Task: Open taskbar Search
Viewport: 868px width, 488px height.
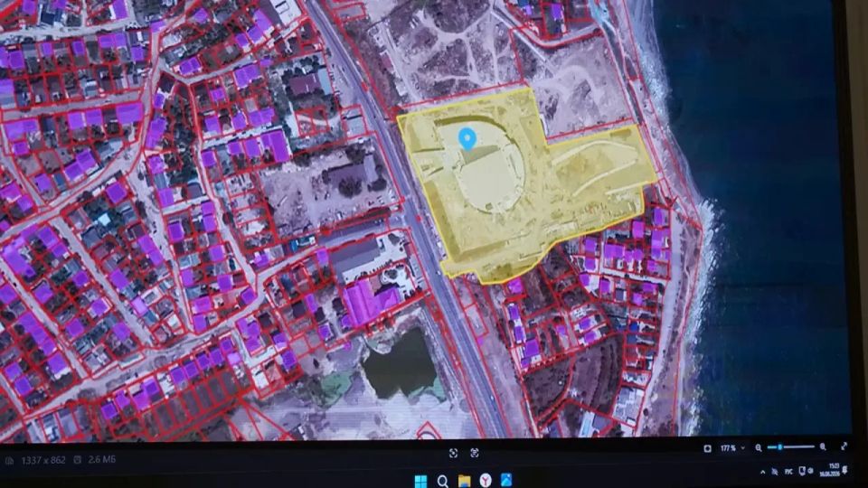Action: click(x=442, y=481)
